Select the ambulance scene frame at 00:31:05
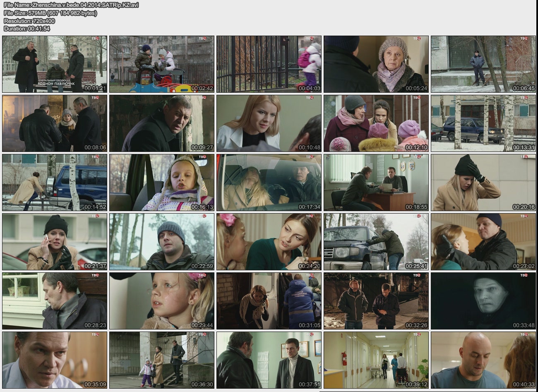538x392 pixels. coord(269,301)
